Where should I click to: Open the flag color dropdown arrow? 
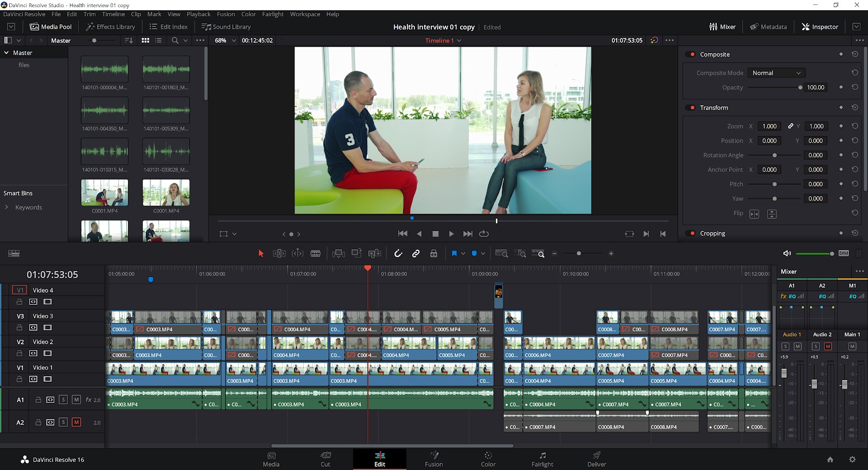[x=463, y=253]
